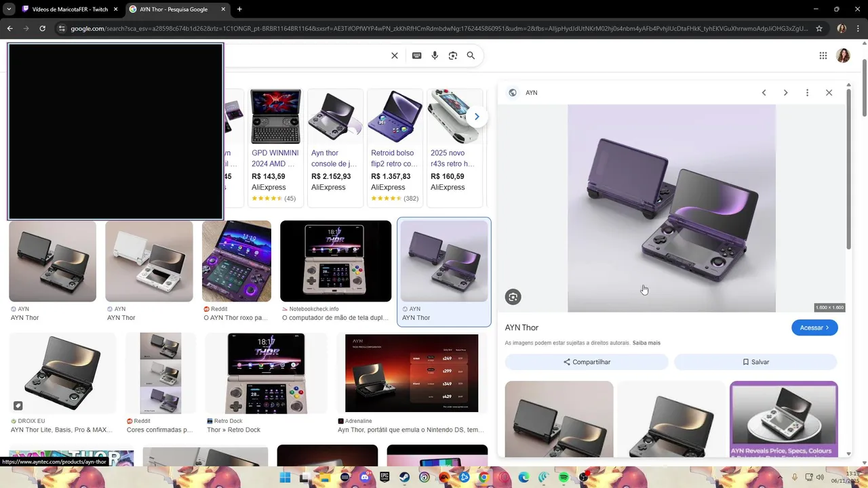Open Steam from the taskbar
868x488 pixels.
tap(404, 477)
